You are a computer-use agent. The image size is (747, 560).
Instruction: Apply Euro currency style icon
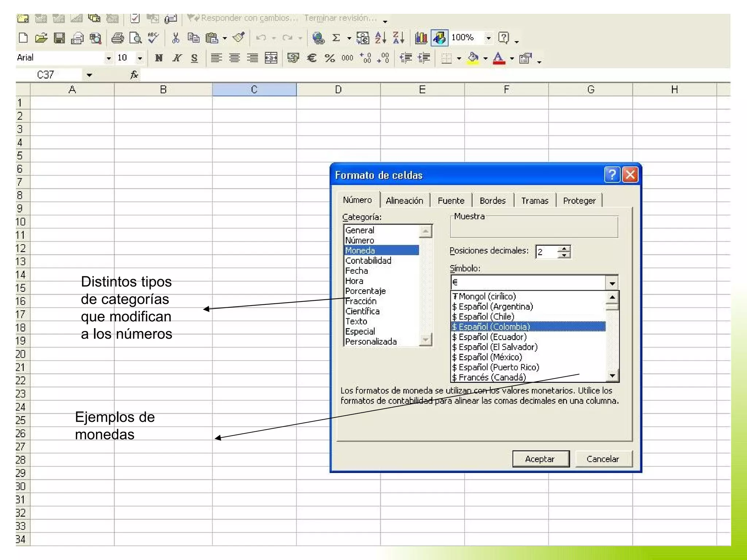point(312,58)
